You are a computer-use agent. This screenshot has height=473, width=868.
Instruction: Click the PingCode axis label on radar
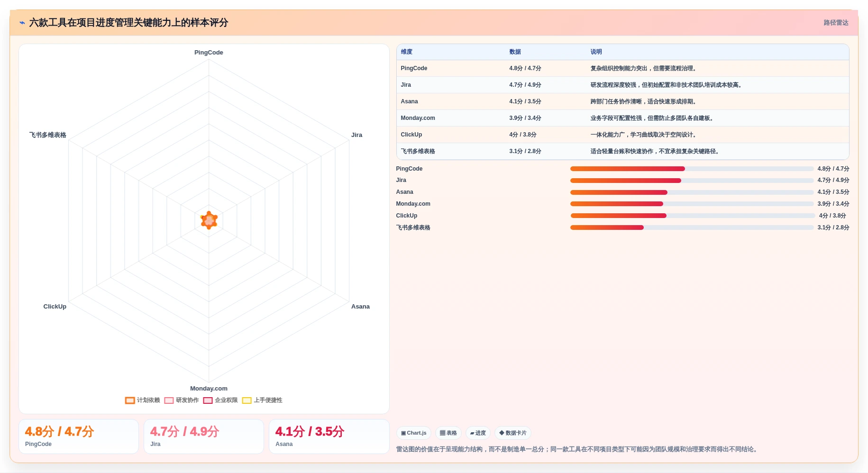point(209,53)
